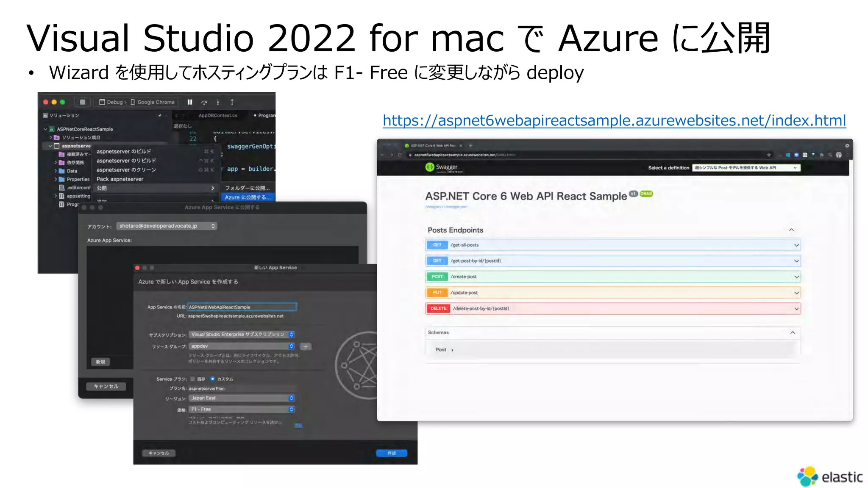This screenshot has width=868, height=488.
Task: Click キャンセル in Azure App Service publish dialog
Action: coord(106,386)
